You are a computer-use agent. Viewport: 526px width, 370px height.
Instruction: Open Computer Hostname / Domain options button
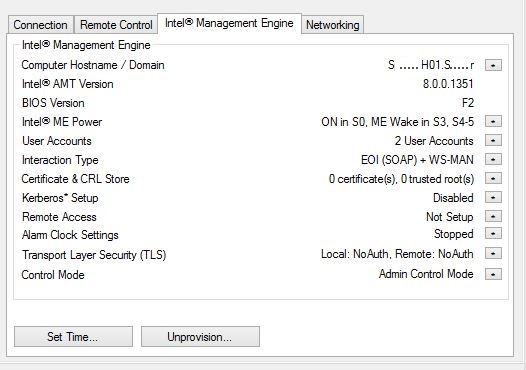[x=493, y=65]
